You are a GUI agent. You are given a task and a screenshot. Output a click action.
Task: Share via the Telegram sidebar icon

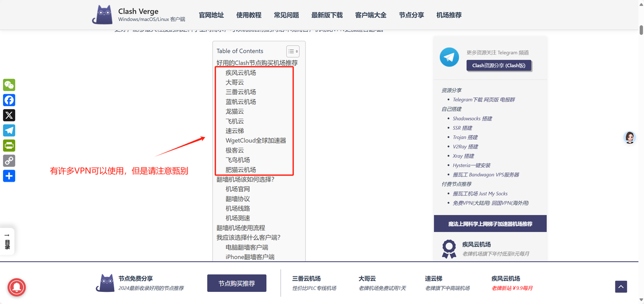point(9,130)
